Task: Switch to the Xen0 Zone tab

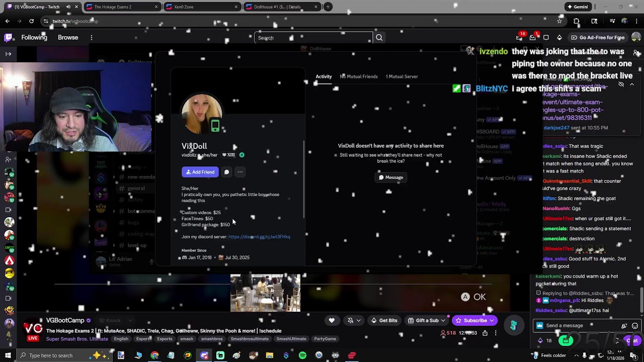Action: 202,7
